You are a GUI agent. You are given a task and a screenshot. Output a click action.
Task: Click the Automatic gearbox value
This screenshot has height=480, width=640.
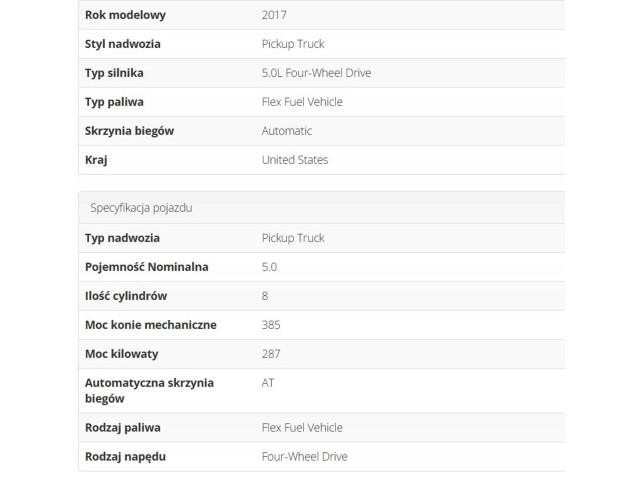point(286,131)
